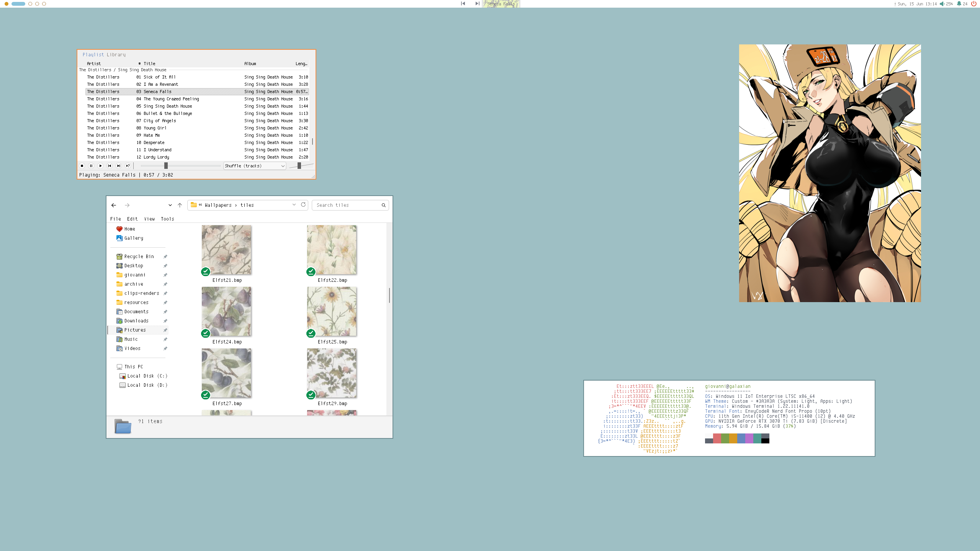Adjust the player volume slider

[x=301, y=166]
